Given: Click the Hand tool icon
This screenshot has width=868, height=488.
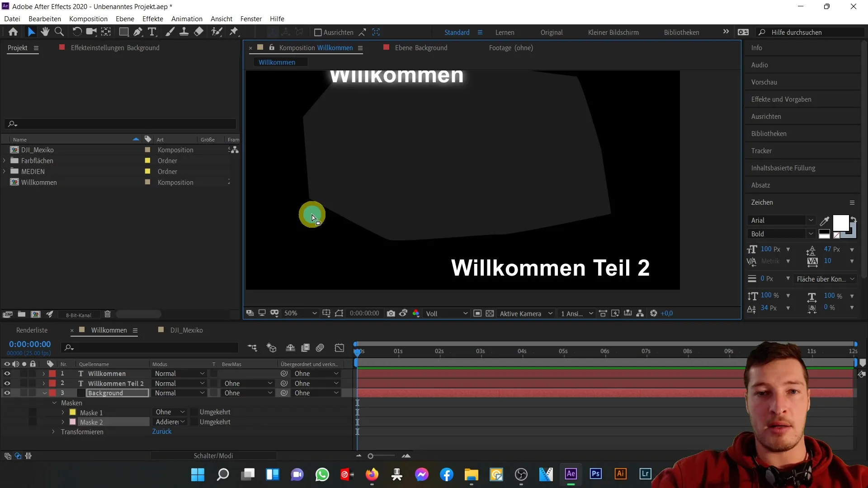Looking at the screenshot, I should [45, 32].
